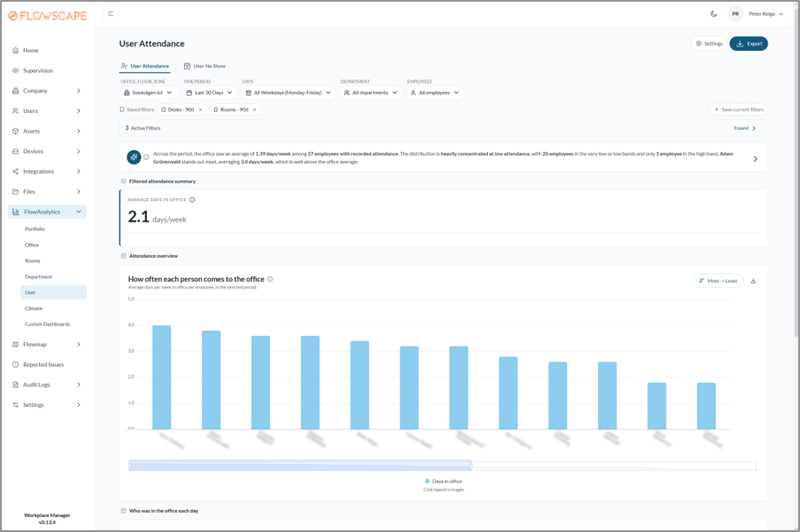Remove the Rooms - 90d saved filter

[x=255, y=110]
